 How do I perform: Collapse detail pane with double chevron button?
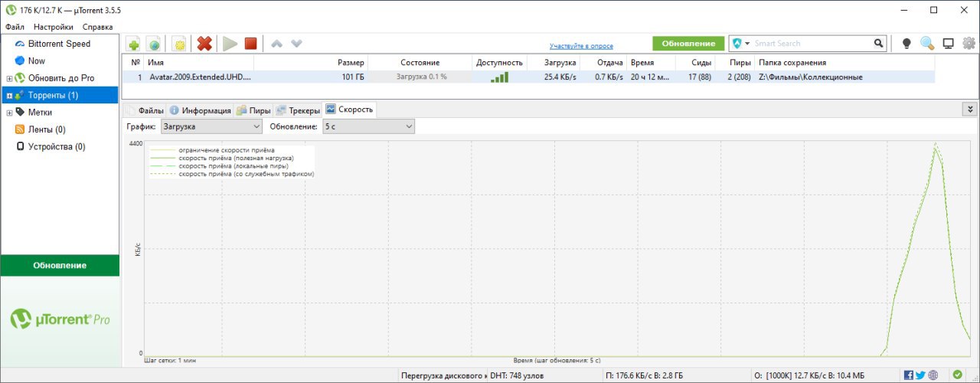[x=970, y=110]
